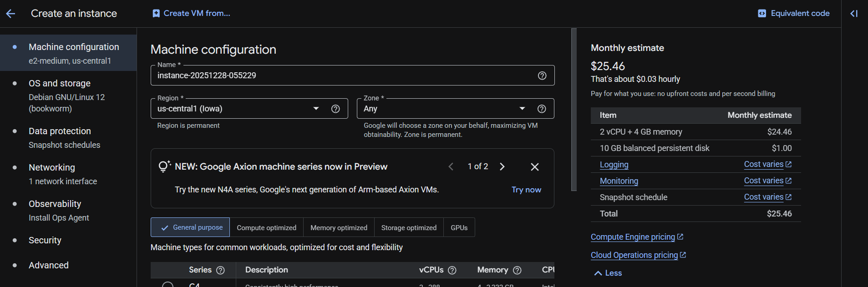Click the lightbulb icon in the Axion notice
This screenshot has width=868, height=287.
(x=164, y=166)
